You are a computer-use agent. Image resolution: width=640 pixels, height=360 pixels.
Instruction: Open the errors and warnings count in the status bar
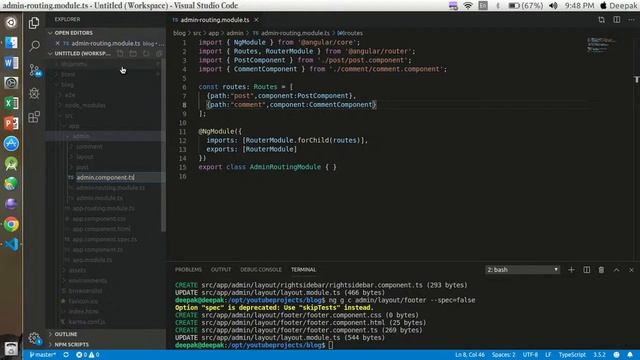click(x=88, y=355)
